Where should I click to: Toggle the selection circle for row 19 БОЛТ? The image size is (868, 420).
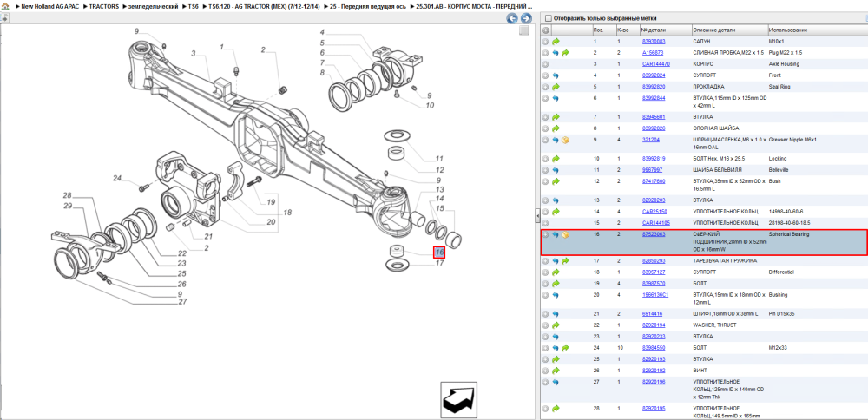[x=546, y=283]
